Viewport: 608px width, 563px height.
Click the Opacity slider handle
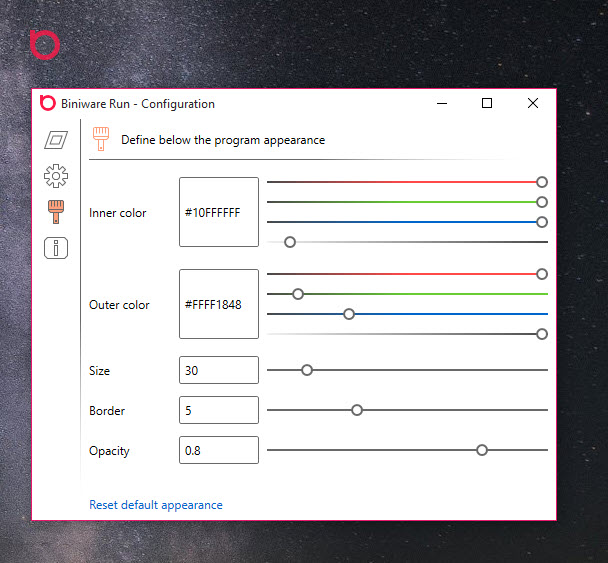pyautogui.click(x=482, y=450)
